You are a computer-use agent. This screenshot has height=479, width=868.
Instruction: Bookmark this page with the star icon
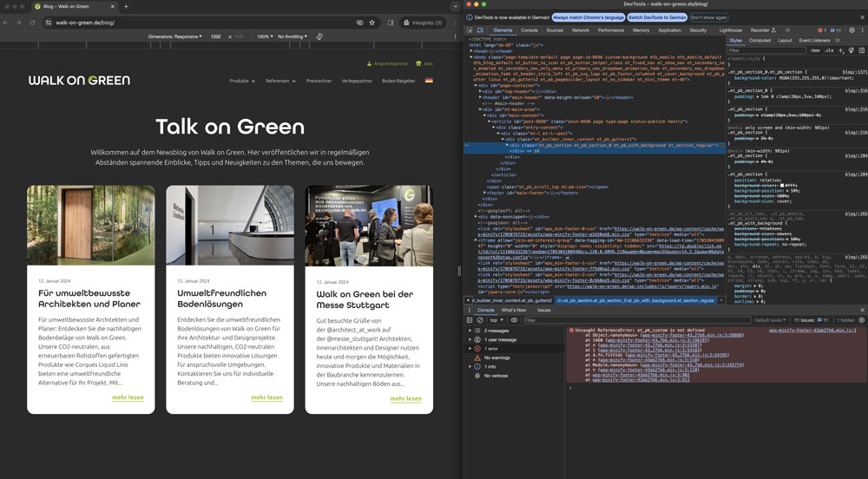pyautogui.click(x=372, y=23)
